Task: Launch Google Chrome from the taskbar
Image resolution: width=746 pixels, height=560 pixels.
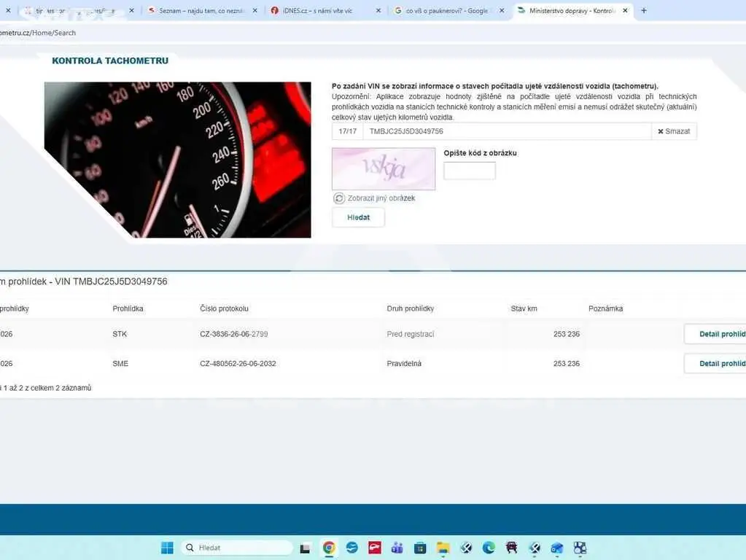Action: (x=329, y=548)
